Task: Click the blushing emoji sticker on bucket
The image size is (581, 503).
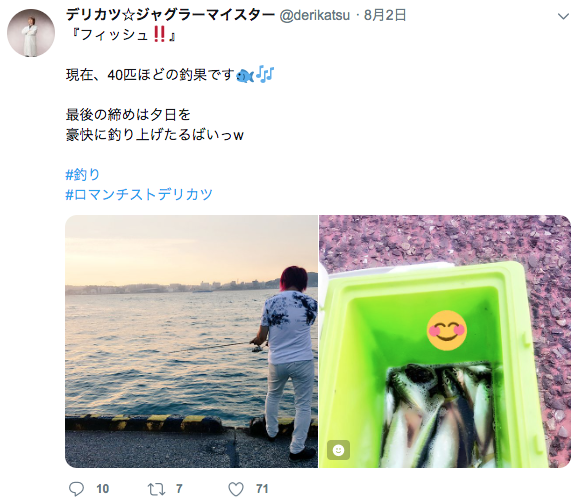Action: pos(446,330)
